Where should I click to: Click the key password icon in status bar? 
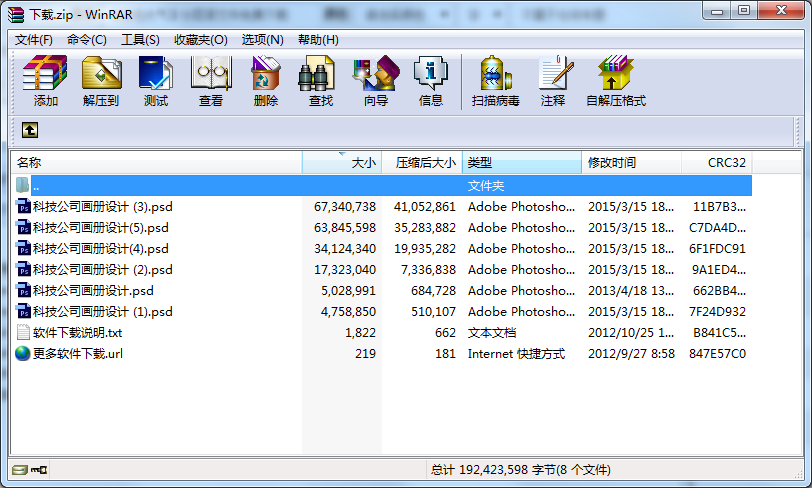[x=39, y=470]
